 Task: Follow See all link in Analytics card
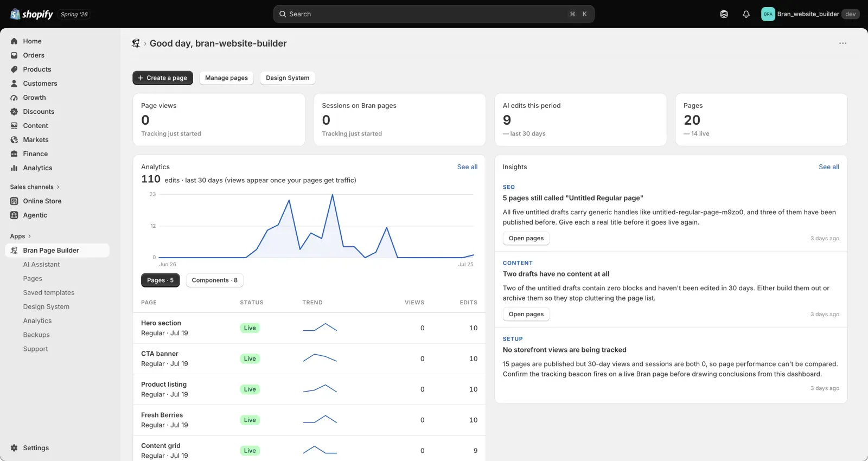tap(467, 167)
